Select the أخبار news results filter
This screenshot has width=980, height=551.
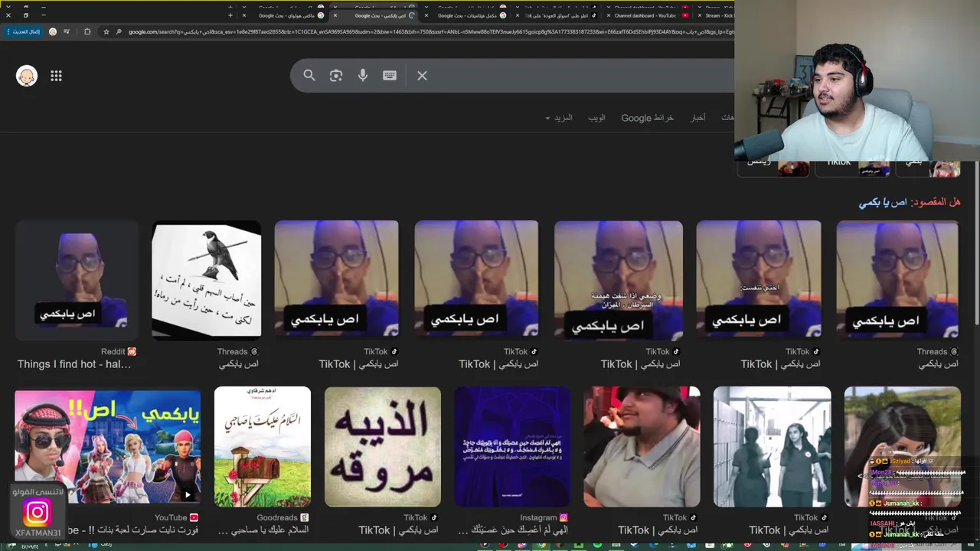coord(697,118)
